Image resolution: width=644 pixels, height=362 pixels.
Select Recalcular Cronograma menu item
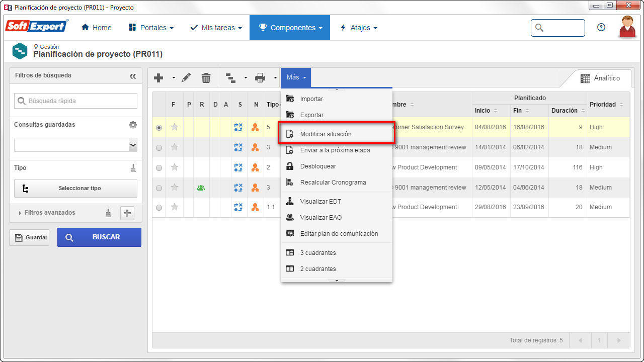(337, 183)
